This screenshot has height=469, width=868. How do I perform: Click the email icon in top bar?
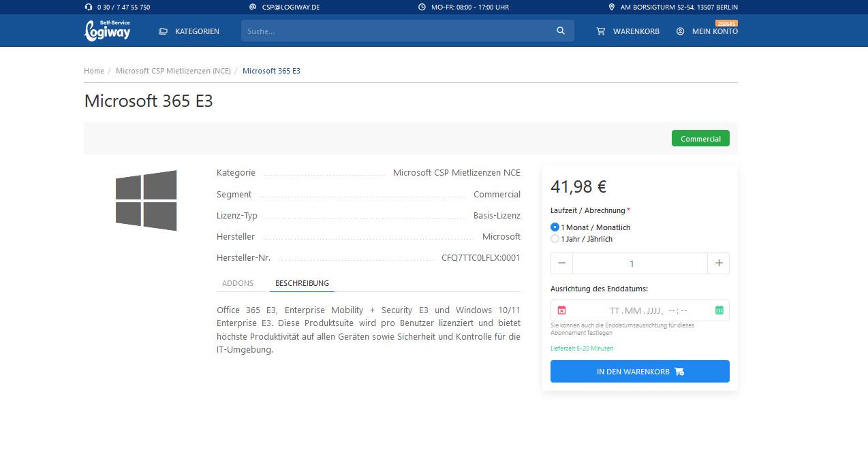[253, 7]
